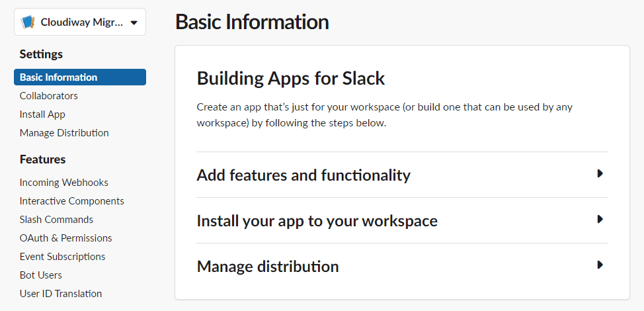
Task: Click the Add features and functionality heading
Action: 303,175
